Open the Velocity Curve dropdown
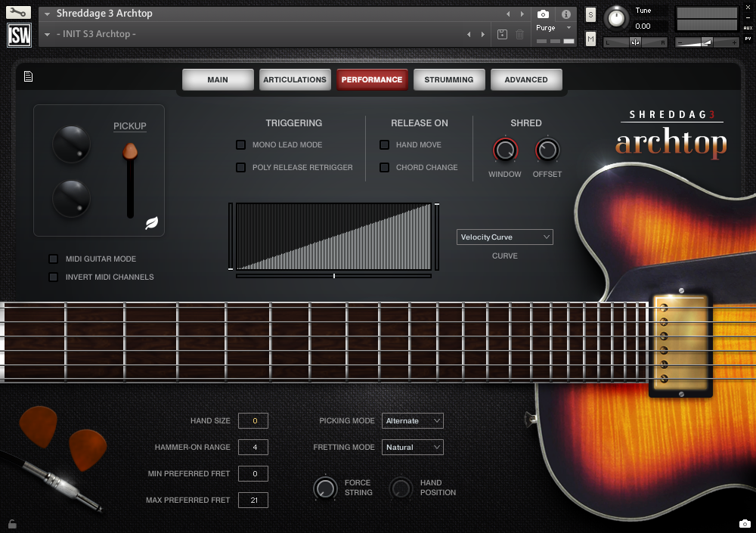756x533 pixels. [504, 237]
